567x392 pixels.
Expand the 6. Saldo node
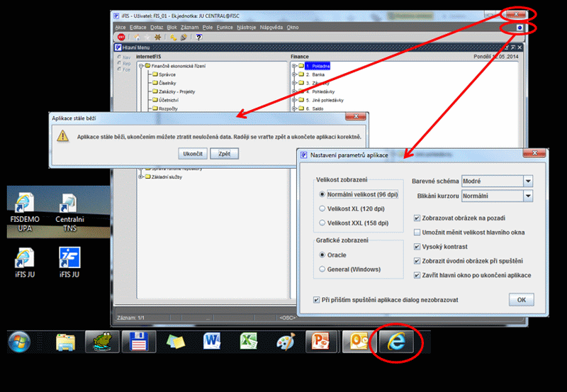[x=294, y=108]
